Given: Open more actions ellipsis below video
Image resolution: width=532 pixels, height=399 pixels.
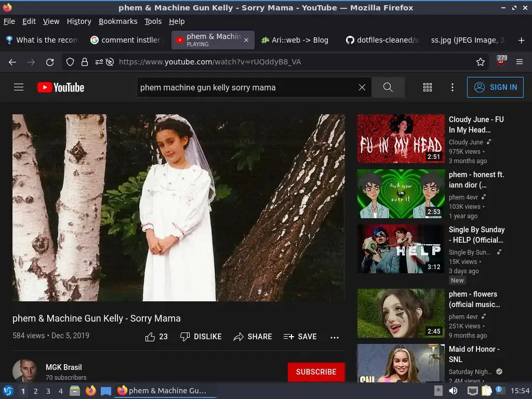Looking at the screenshot, I should (x=335, y=337).
